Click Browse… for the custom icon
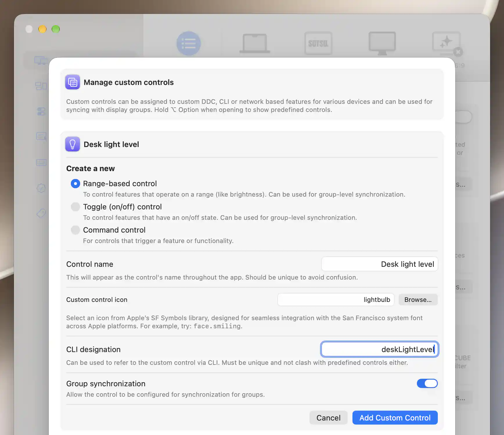 tap(418, 300)
